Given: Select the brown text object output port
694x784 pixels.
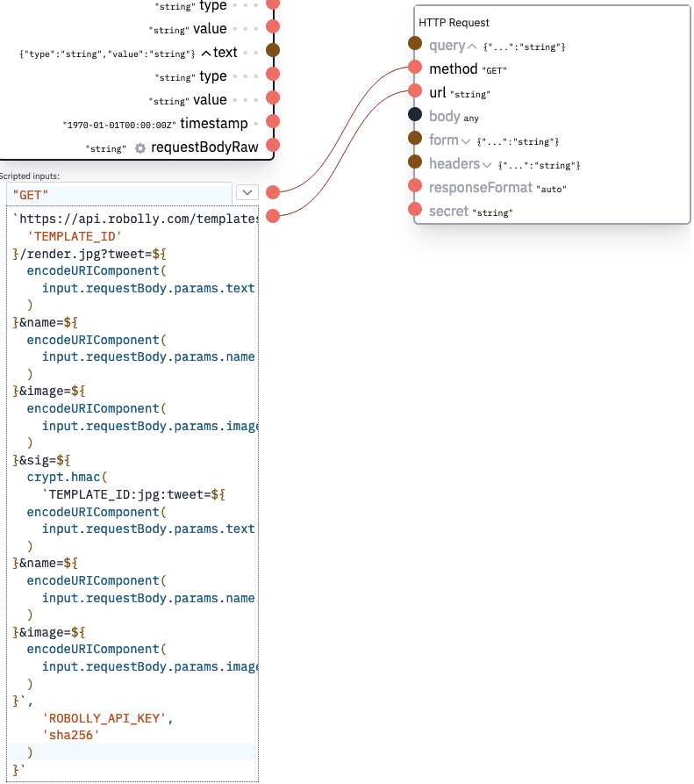Looking at the screenshot, I should pyautogui.click(x=273, y=50).
